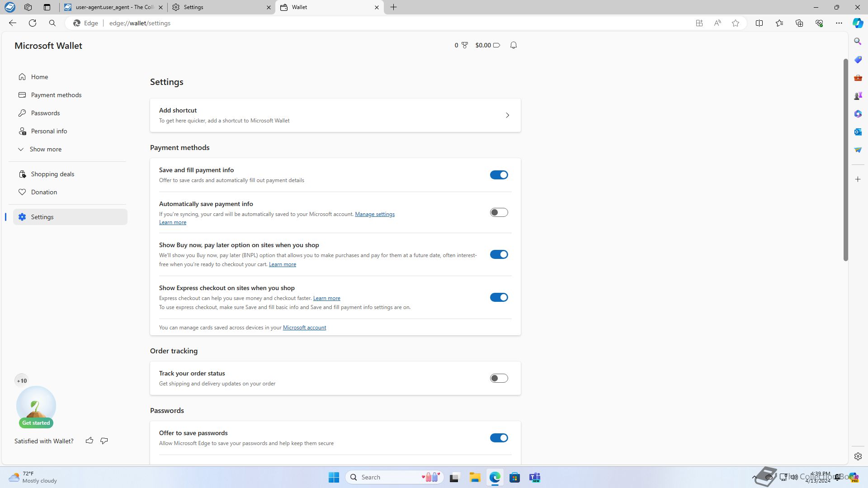Show hidden system tray icons chevron

point(755,477)
